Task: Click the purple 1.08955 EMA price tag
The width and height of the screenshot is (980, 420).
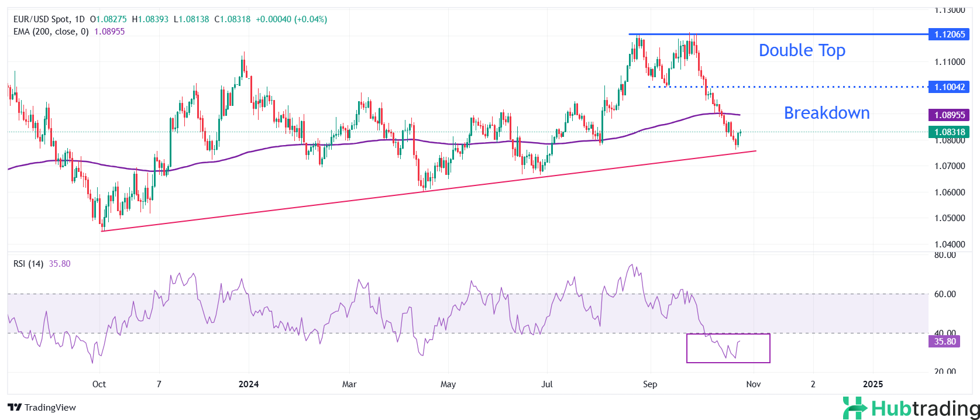Action: coord(949,115)
